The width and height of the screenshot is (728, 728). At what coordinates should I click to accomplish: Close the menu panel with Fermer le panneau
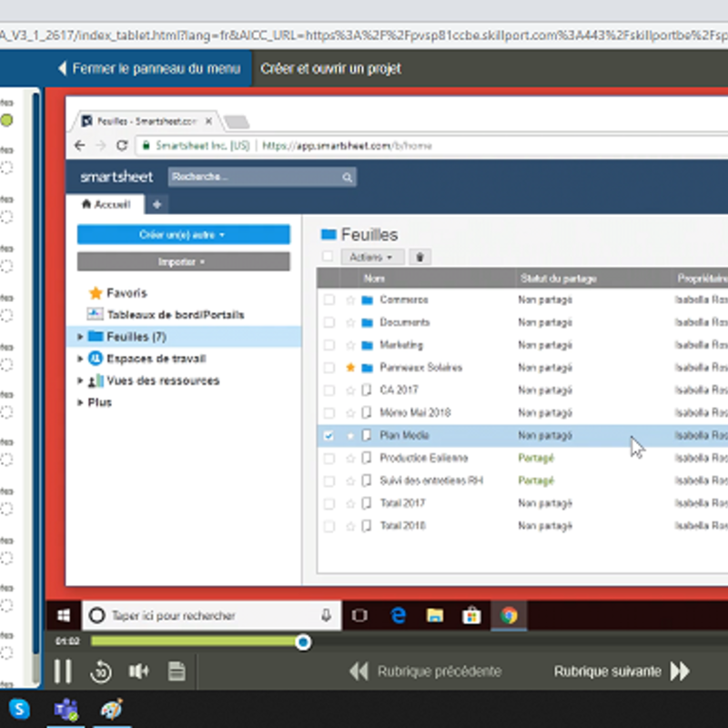click(149, 69)
